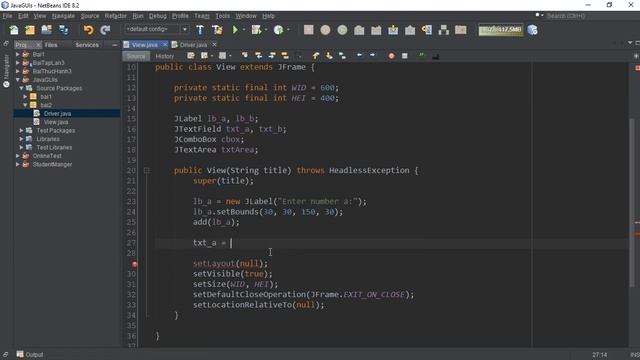Click the Debug Project toolbar icon
This screenshot has width=640, height=360.
pos(256,30)
